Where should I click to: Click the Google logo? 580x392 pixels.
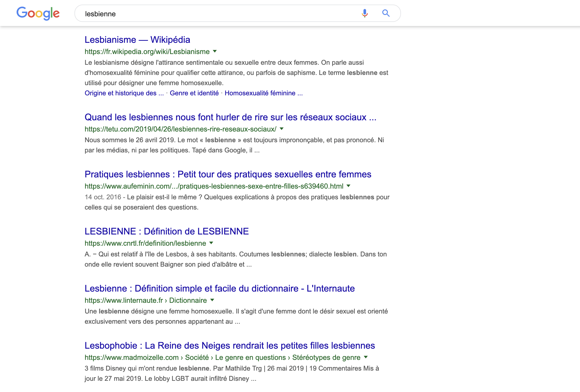pos(38,13)
